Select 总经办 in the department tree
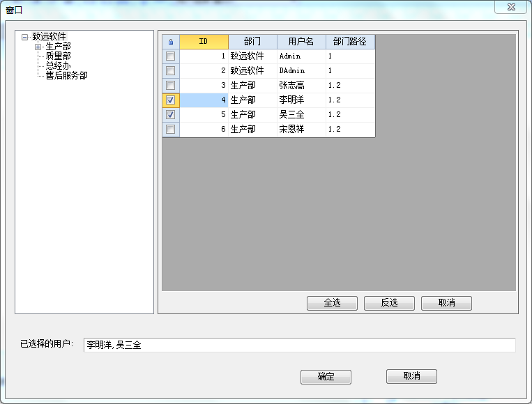 click(x=58, y=66)
